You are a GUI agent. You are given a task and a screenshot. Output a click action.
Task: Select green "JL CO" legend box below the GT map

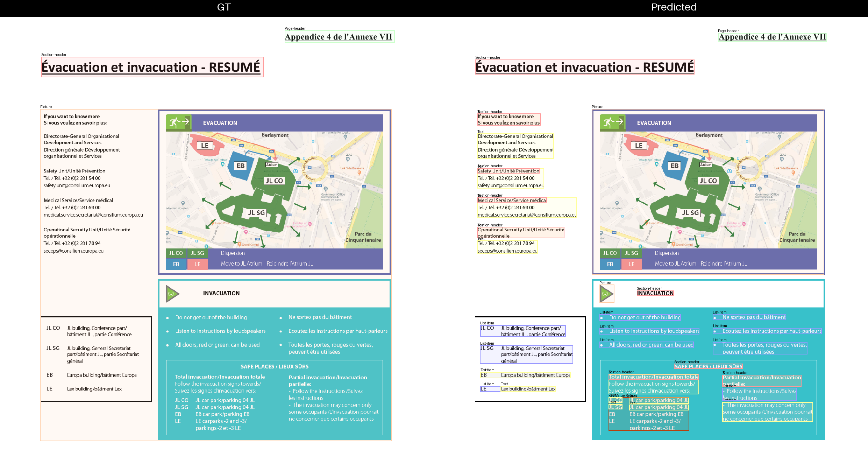176,253
